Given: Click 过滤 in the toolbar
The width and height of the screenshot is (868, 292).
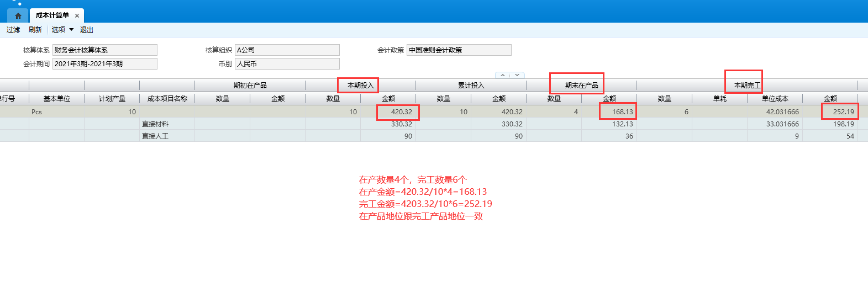Looking at the screenshot, I should pos(13,30).
